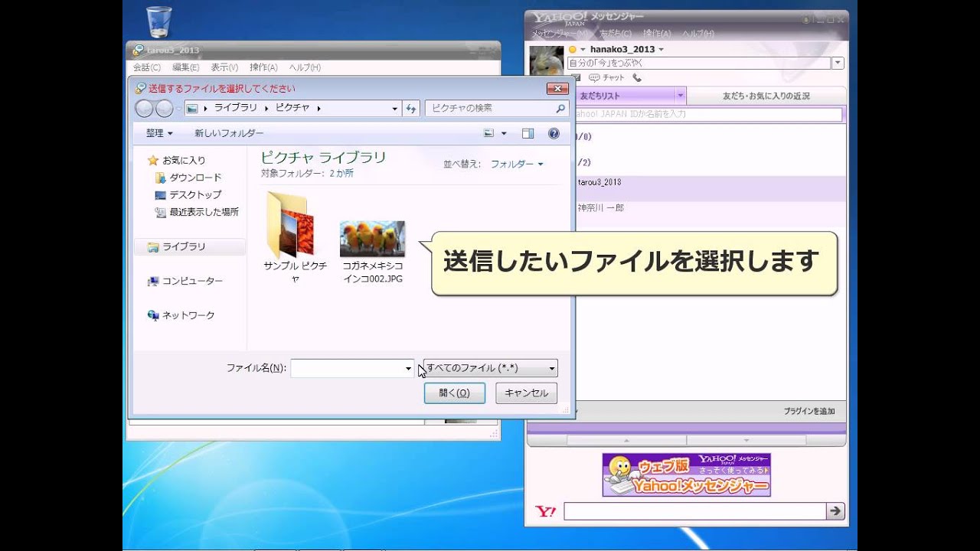Switch to 友だちリスト tab
Screen dimensions: 980x551
click(600, 96)
